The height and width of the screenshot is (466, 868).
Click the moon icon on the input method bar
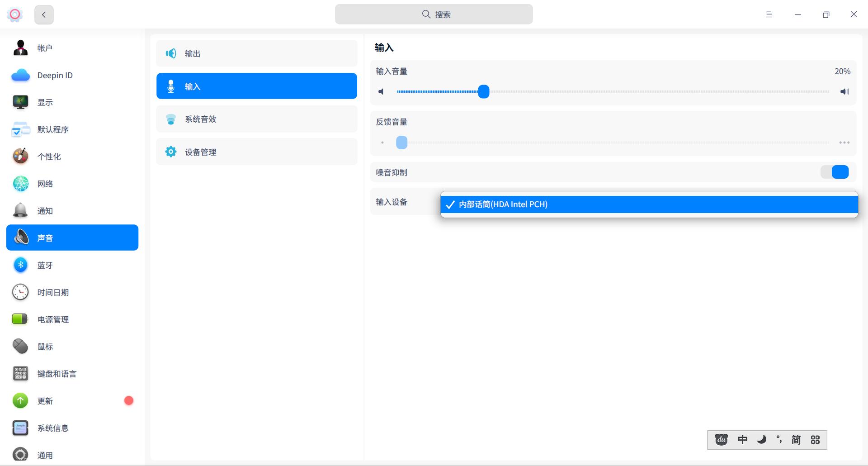pos(761,439)
